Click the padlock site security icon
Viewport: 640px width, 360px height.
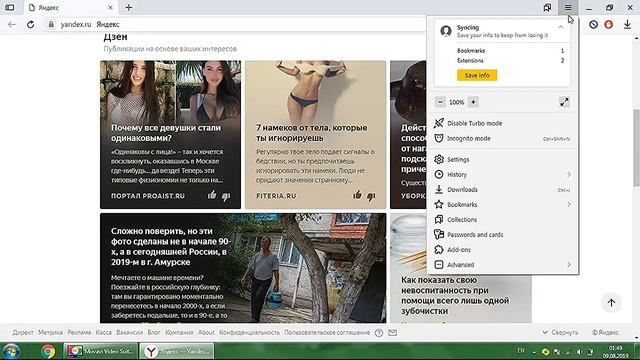point(51,24)
